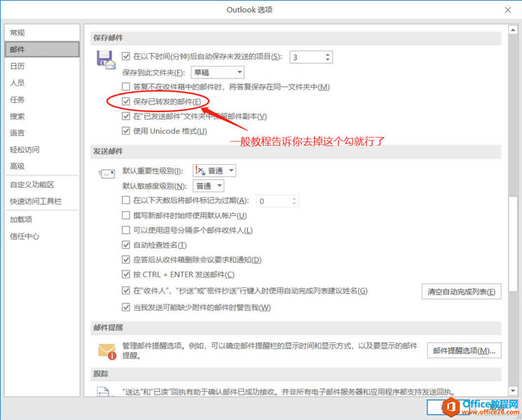Open 任务 category

(x=42, y=99)
